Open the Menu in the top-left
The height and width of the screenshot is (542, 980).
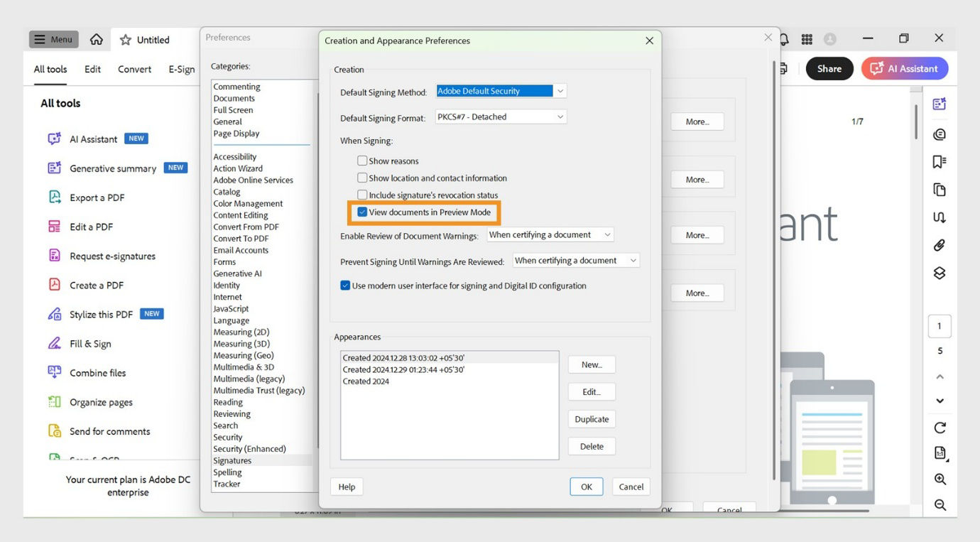[53, 39]
